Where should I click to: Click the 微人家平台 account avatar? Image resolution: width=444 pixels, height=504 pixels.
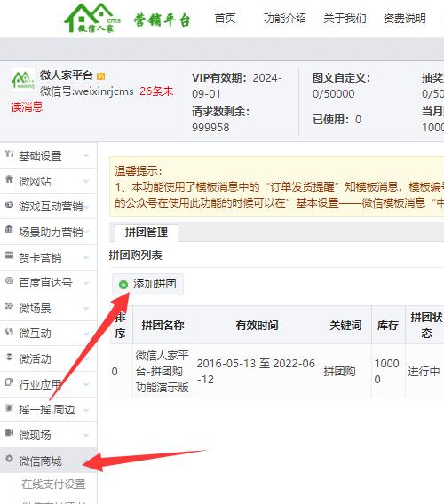click(x=23, y=80)
